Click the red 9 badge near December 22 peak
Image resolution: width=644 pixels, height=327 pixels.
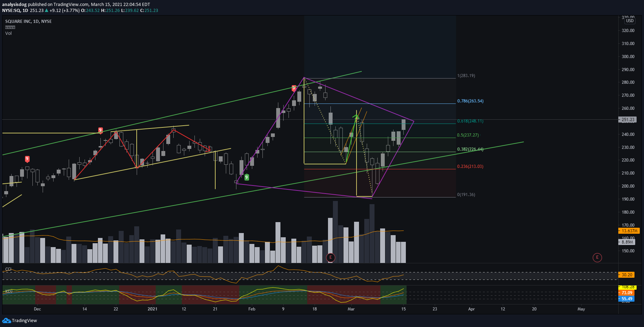point(100,130)
